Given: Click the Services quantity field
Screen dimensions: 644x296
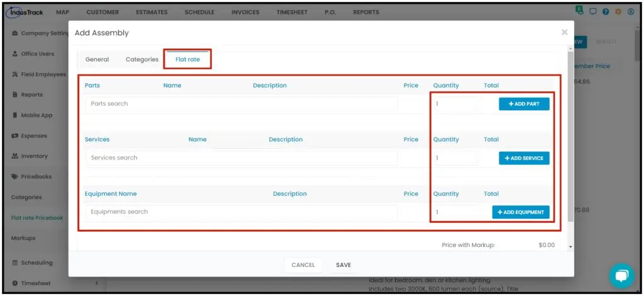Looking at the screenshot, I should click(x=455, y=158).
